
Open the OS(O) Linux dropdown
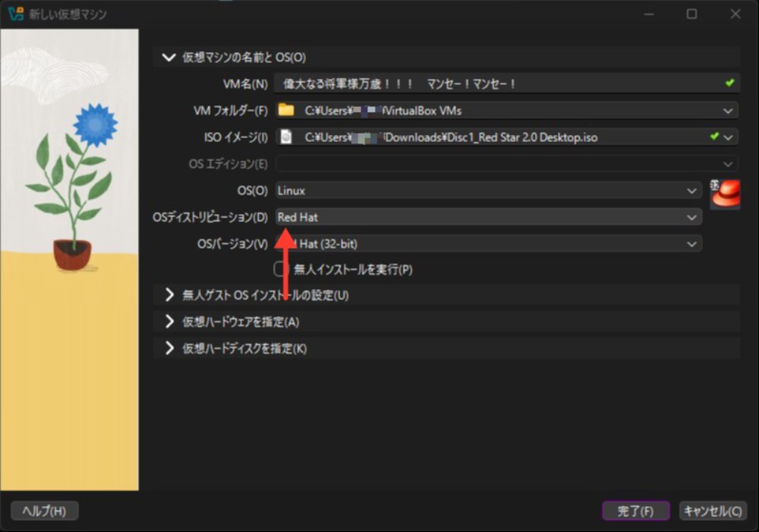click(488, 190)
